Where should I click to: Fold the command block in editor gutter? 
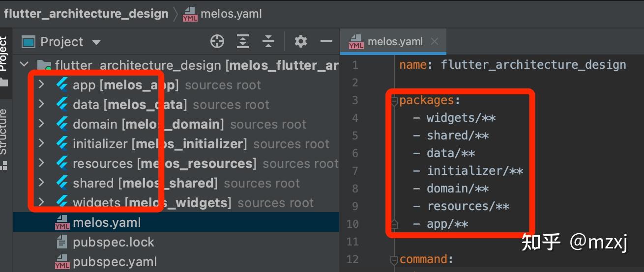394,260
